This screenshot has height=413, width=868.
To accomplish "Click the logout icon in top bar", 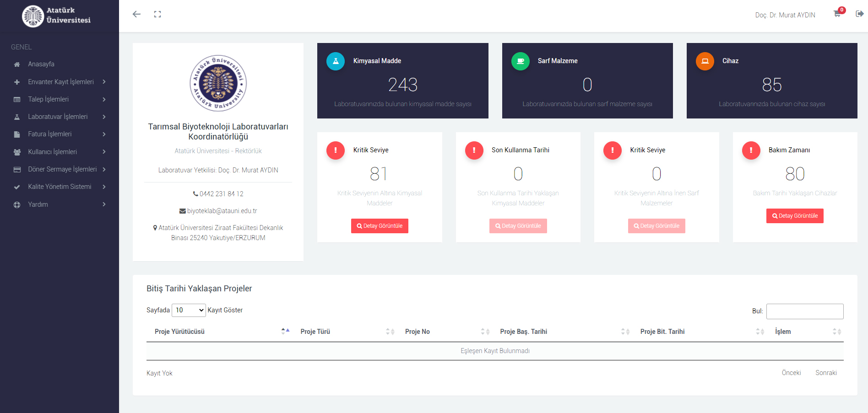I will click(x=859, y=14).
